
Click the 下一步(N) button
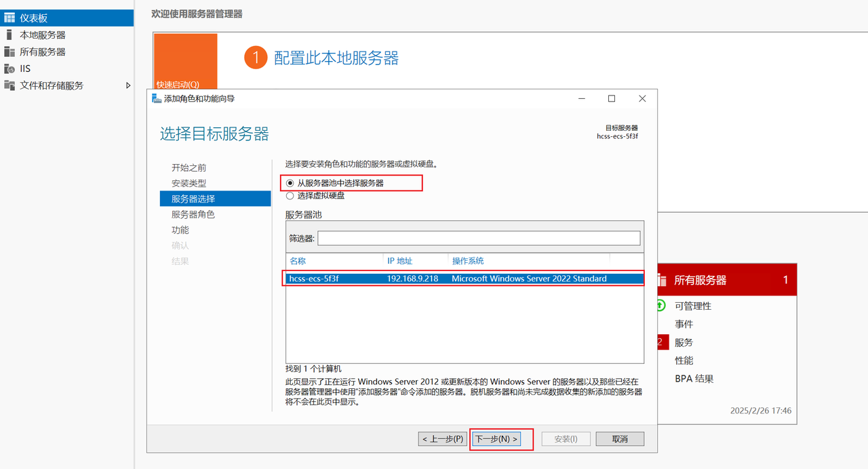[x=497, y=439]
